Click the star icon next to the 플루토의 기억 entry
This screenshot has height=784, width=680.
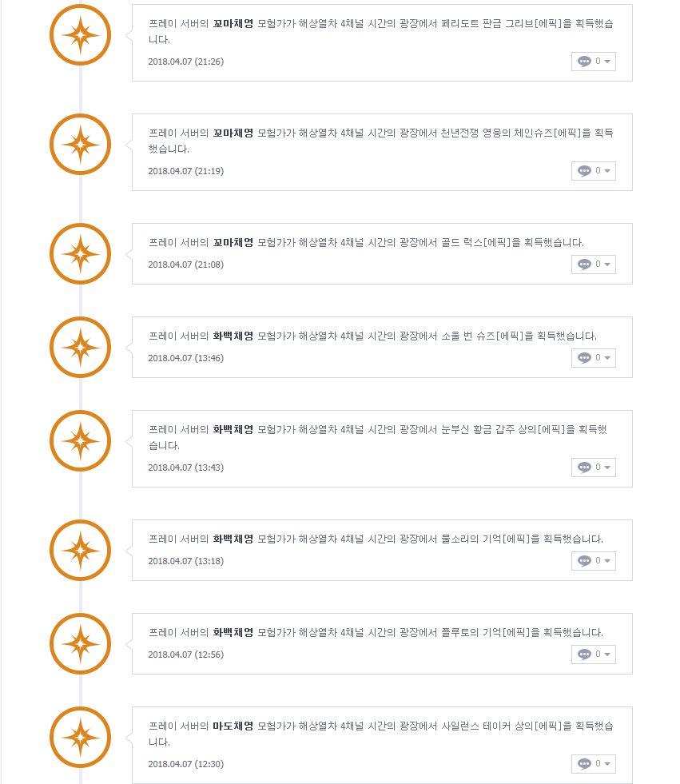80,644
